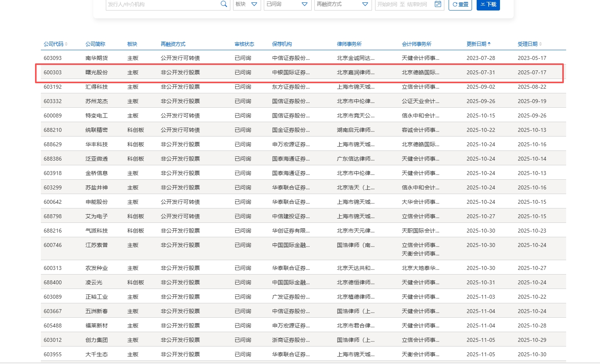Click the 结束时间 end date field
The width and height of the screenshot is (600, 364).
pos(417,4)
